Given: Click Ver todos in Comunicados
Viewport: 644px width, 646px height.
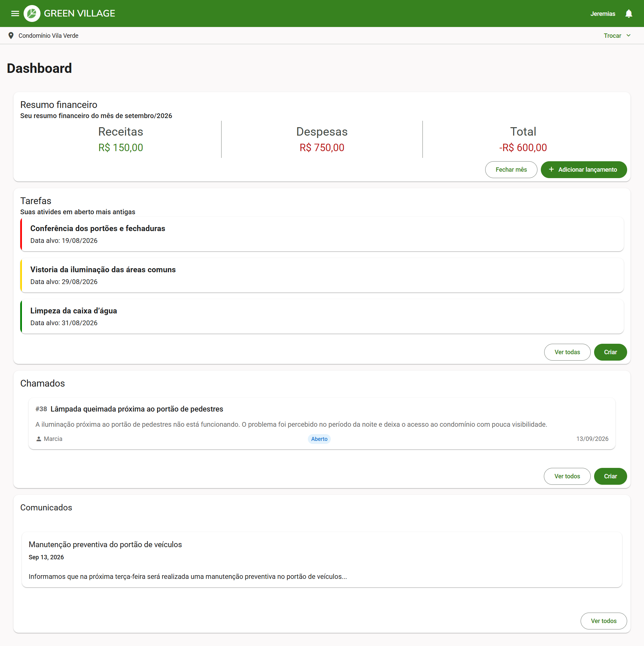Looking at the screenshot, I should 604,621.
